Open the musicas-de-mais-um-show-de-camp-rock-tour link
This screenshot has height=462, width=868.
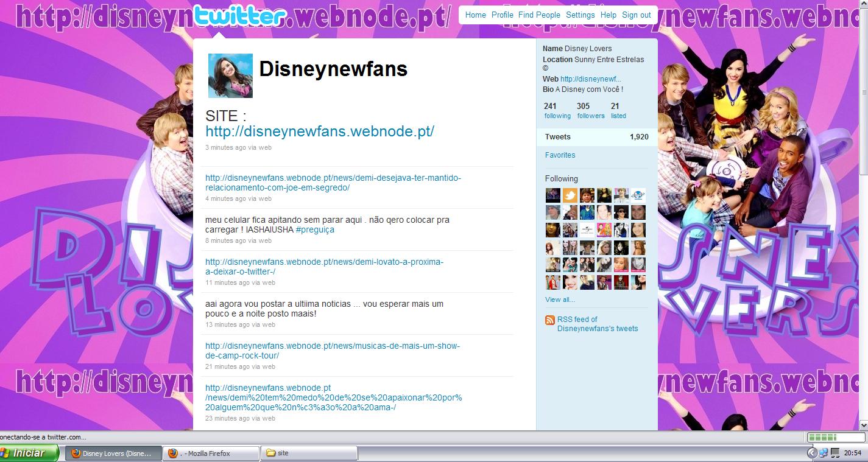[333, 351]
